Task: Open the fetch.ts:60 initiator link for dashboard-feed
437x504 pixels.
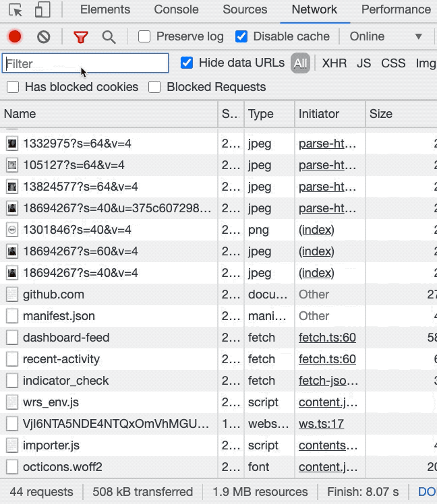Action: coord(327,338)
